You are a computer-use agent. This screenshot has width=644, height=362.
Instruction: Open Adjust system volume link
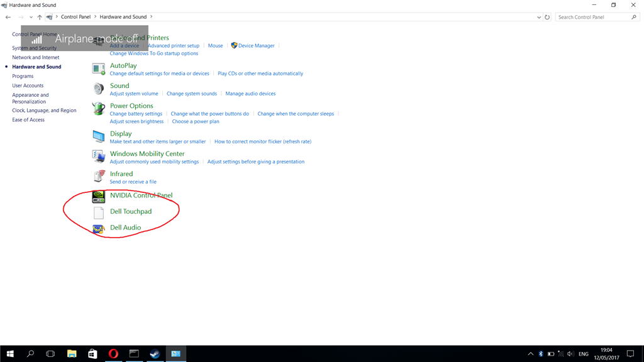(x=134, y=94)
